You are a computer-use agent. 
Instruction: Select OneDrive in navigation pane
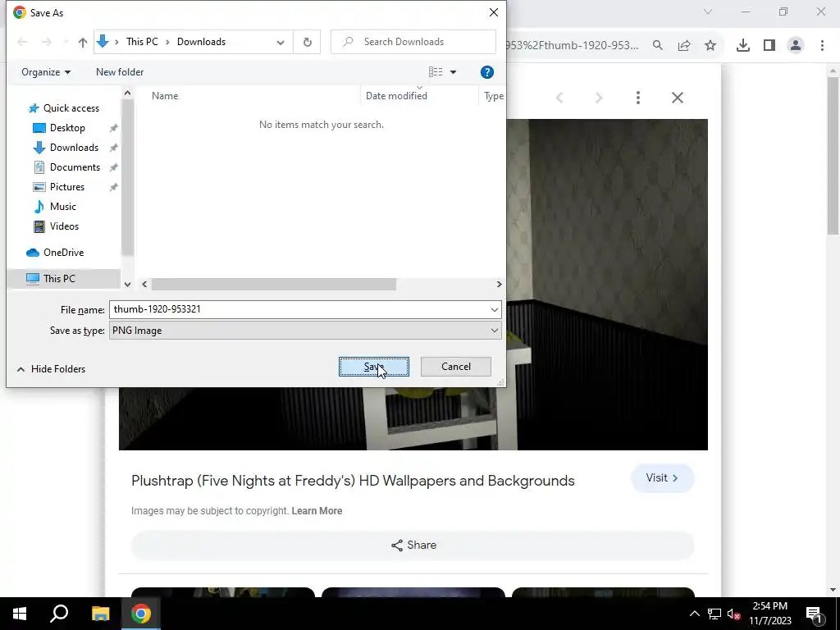[63, 253]
